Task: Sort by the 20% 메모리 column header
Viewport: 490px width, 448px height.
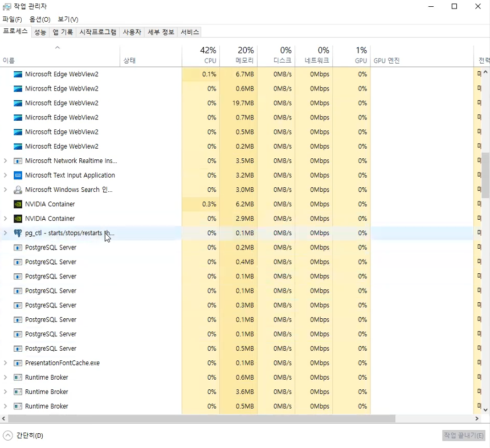Action: (238, 56)
